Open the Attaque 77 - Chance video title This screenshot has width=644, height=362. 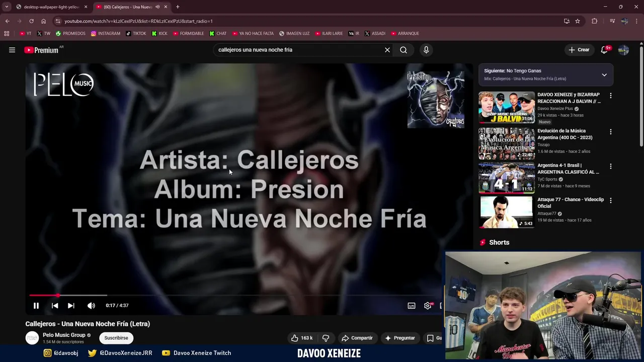point(571,203)
